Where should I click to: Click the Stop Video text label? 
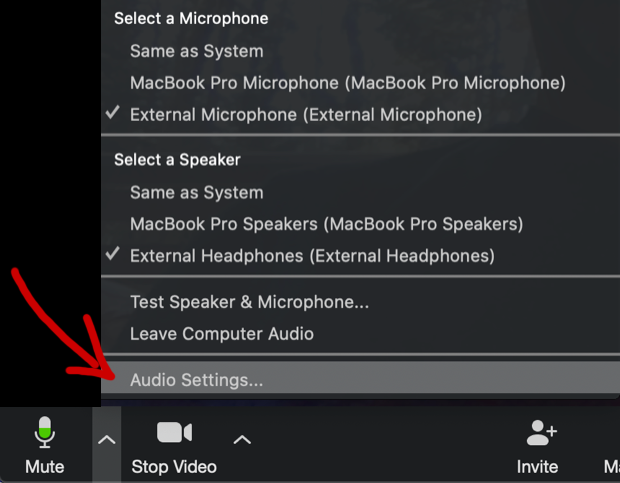pos(174,467)
